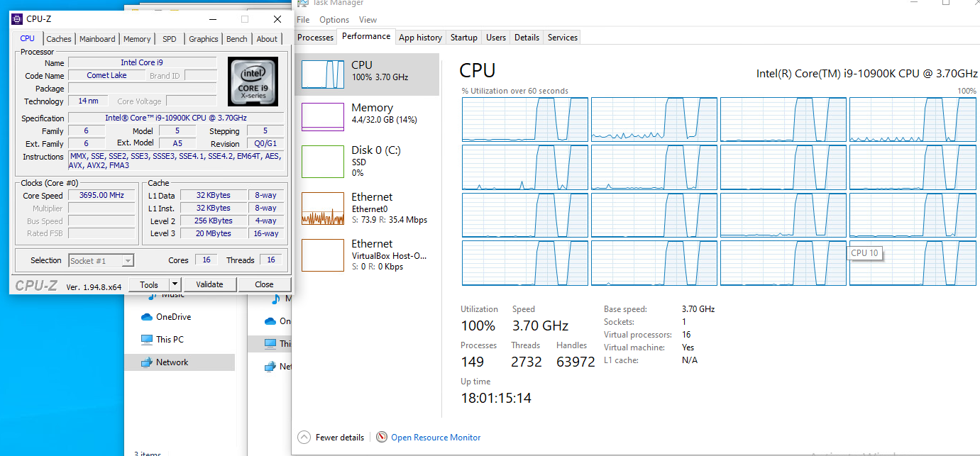The height and width of the screenshot is (456, 980).
Task: Click the Open Resource Monitor link
Action: tap(436, 438)
